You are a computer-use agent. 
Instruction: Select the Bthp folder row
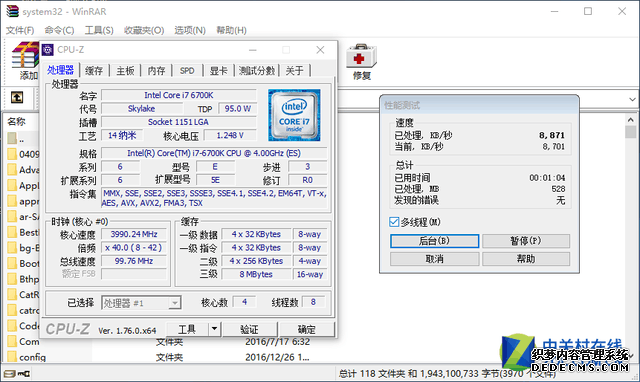[22, 279]
